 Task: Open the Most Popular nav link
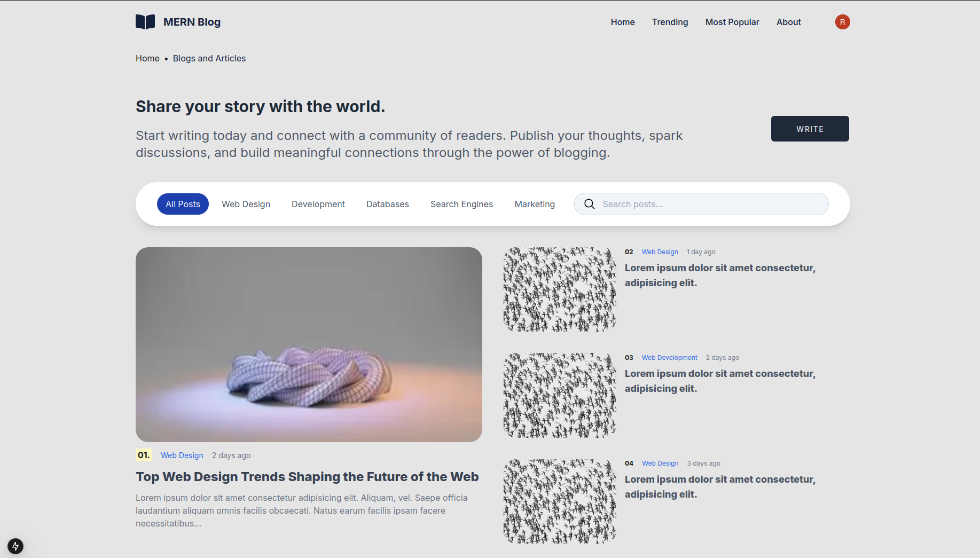732,22
